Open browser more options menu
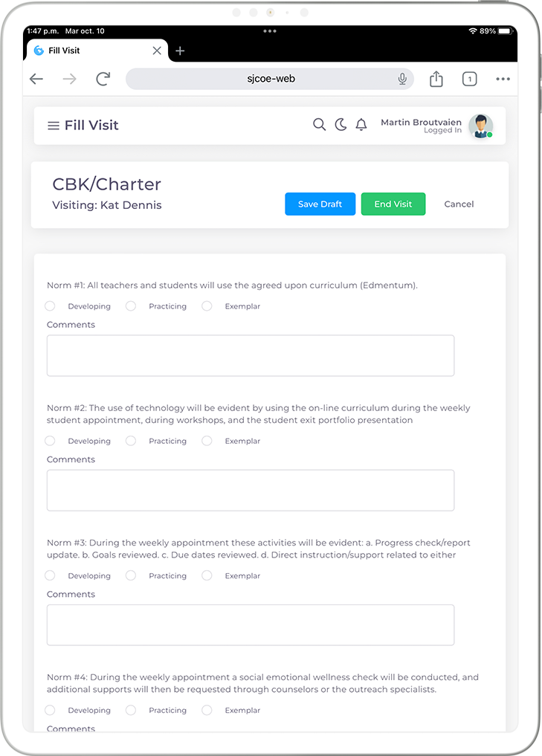This screenshot has width=542, height=756. 503,79
